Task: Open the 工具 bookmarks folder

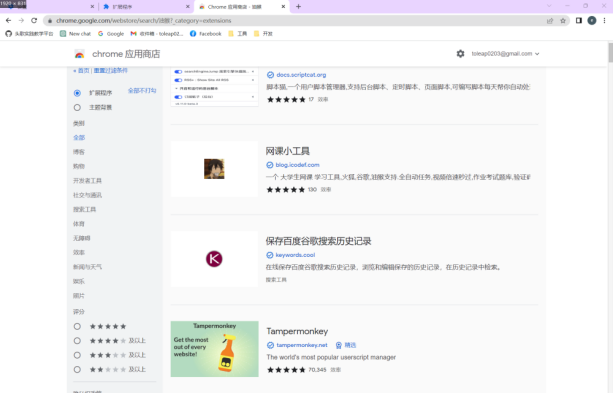Action: [237, 34]
